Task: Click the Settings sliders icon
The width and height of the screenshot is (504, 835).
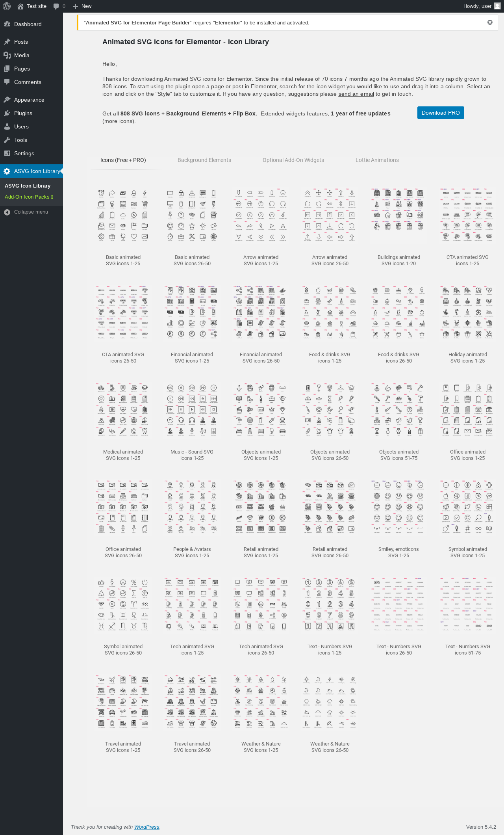Action: tap(7, 153)
